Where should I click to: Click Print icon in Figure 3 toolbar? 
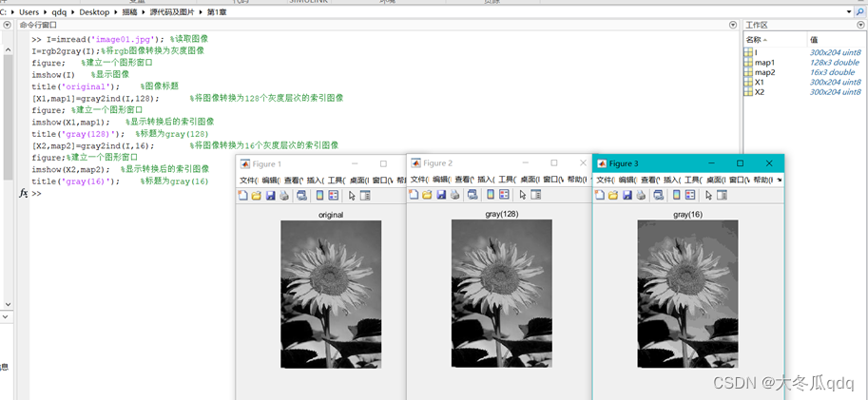click(x=641, y=195)
